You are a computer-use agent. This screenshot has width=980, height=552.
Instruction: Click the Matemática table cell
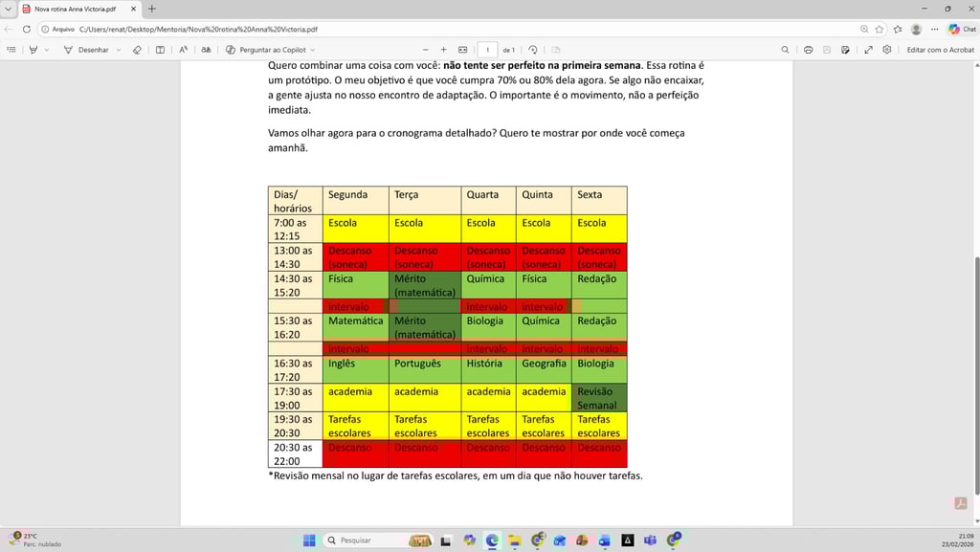[x=356, y=327]
